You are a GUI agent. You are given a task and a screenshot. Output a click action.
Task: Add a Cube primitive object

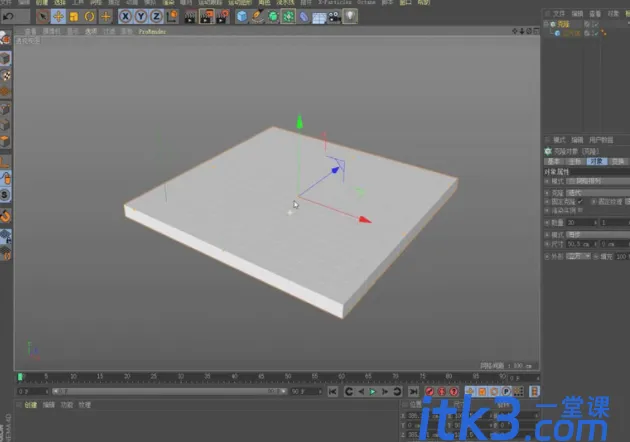tap(241, 16)
